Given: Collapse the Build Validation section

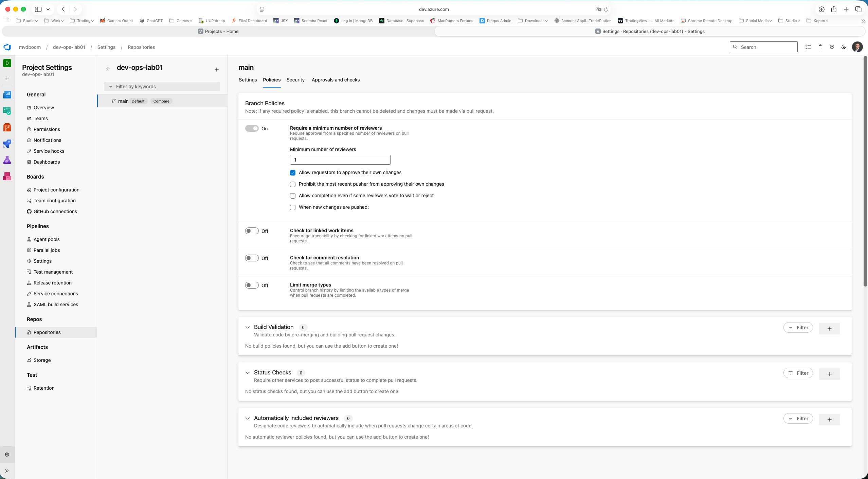Looking at the screenshot, I should (x=248, y=327).
